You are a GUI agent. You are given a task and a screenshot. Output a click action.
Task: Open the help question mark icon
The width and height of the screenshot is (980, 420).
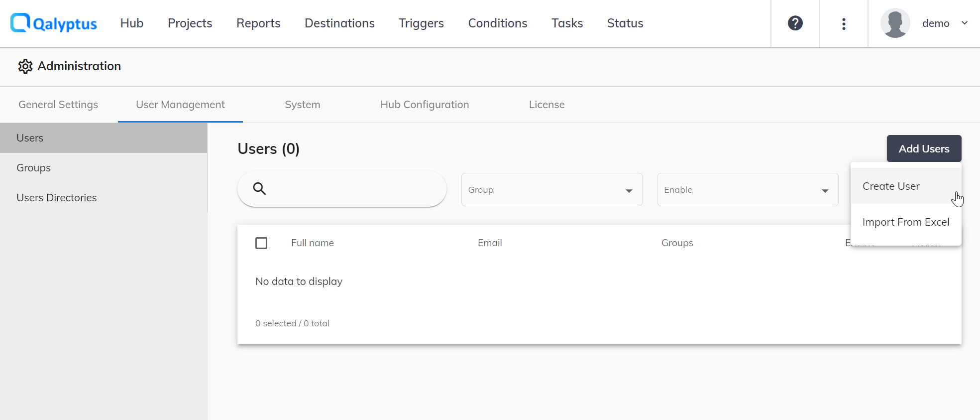click(795, 23)
